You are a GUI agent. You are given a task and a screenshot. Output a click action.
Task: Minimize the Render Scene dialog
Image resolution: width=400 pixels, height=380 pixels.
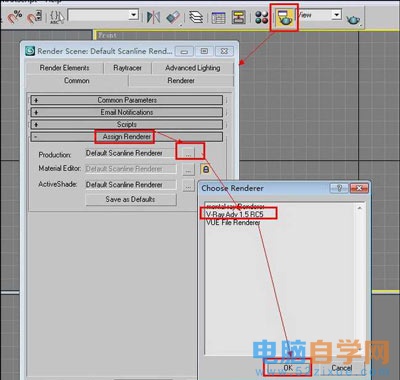click(x=184, y=51)
